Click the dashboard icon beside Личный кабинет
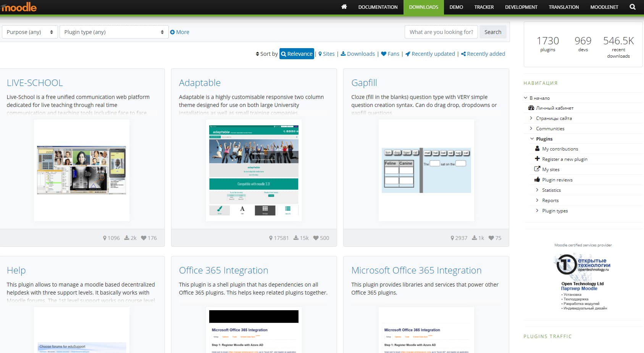This screenshot has width=644, height=353. point(531,108)
